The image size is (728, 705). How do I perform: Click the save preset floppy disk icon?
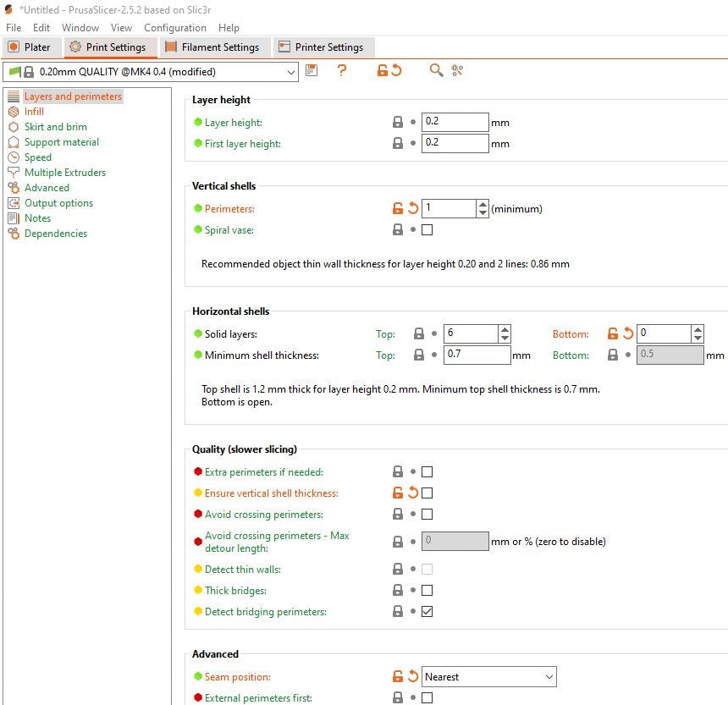pos(312,70)
